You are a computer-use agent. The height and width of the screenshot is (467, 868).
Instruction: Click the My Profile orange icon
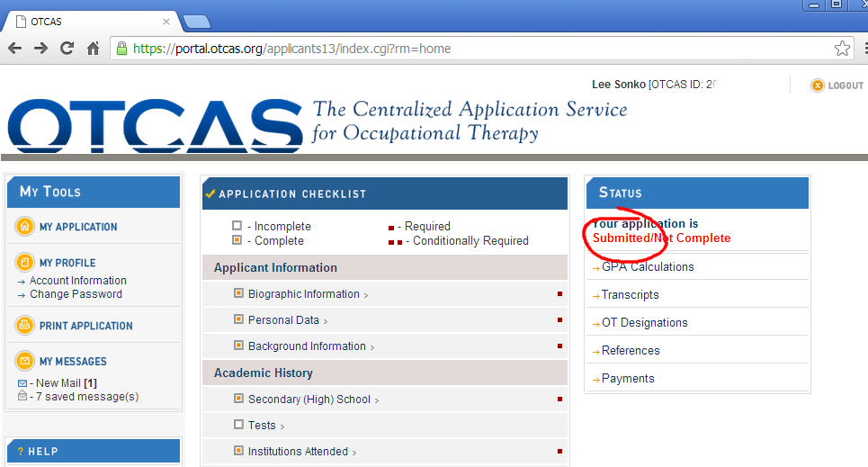tap(24, 263)
